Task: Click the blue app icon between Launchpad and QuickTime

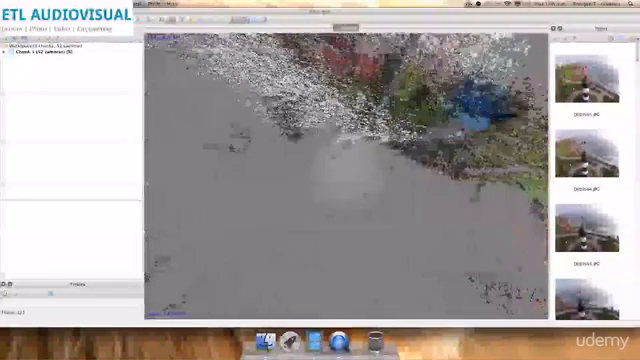Action: [314, 341]
